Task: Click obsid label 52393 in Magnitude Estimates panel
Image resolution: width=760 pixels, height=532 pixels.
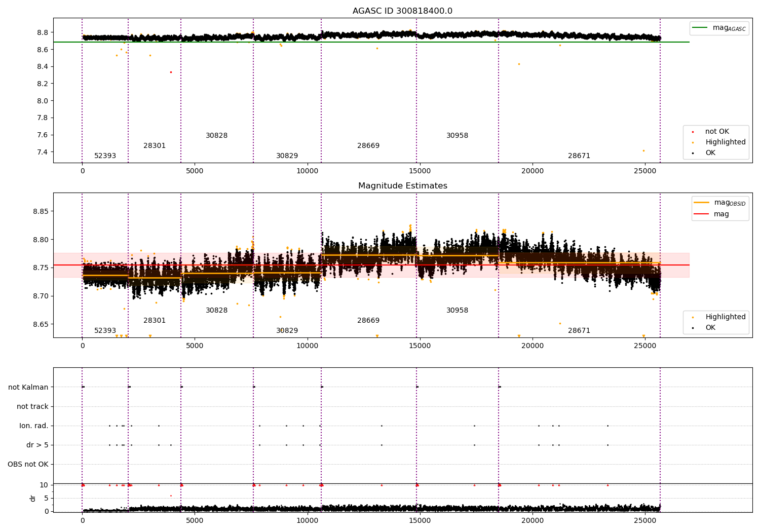Action: (105, 331)
